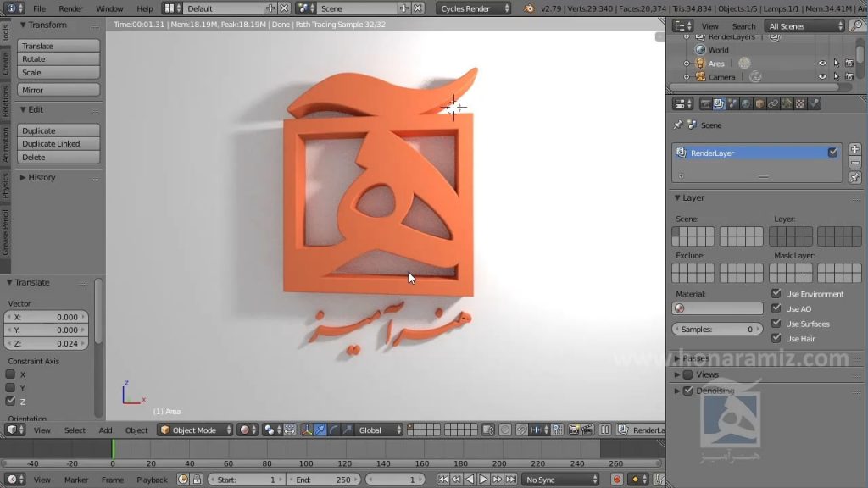
Task: Toggle the 3D manipulator widget icon
Action: click(306, 430)
